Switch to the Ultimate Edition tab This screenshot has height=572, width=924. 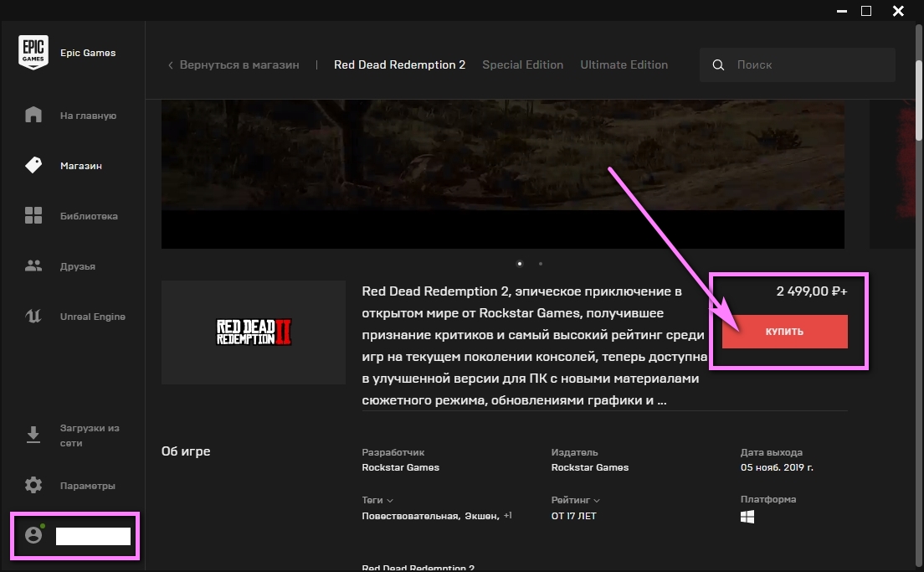tap(624, 65)
